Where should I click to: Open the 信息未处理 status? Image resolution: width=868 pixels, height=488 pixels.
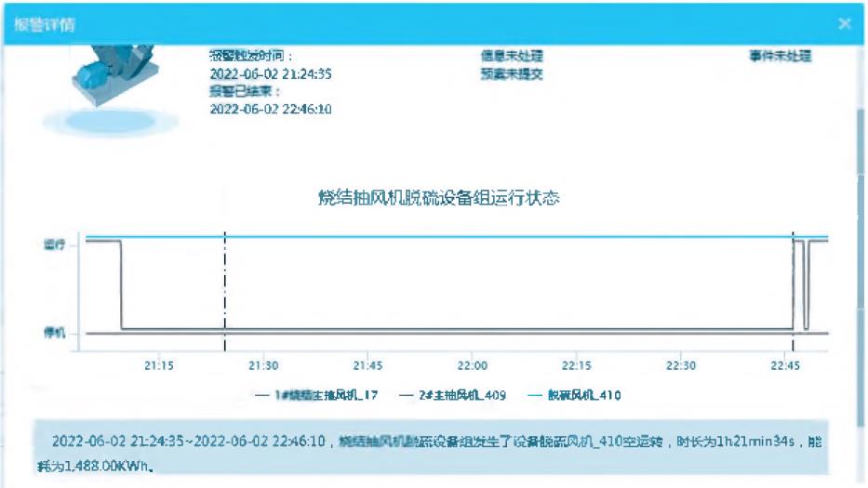pyautogui.click(x=511, y=57)
